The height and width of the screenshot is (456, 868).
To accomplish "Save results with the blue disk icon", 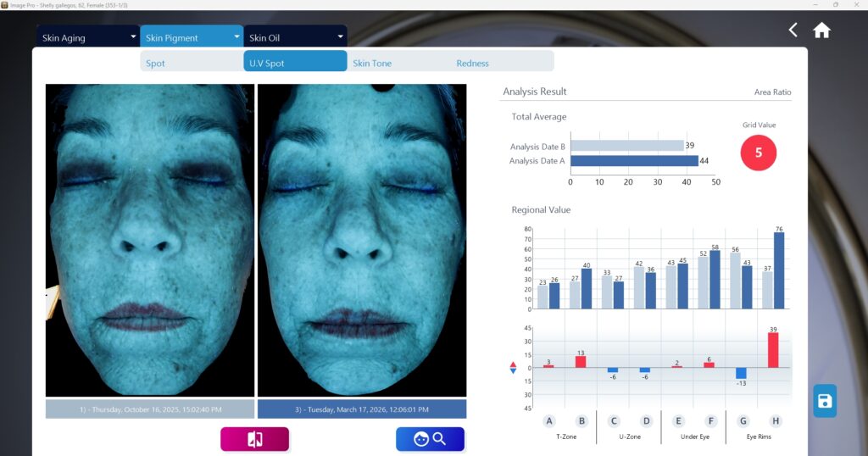I will click(x=824, y=401).
